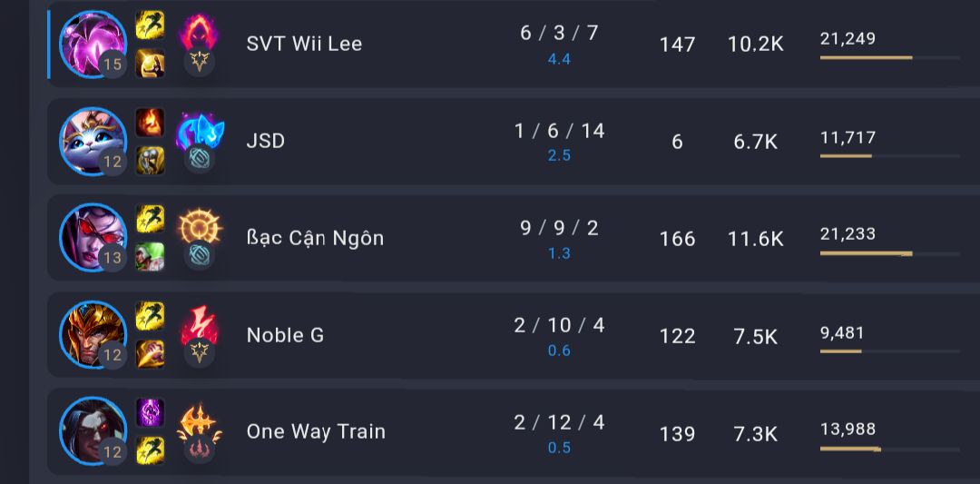Click SVT Wii Lee's champion portrait
Viewport: 980px width, 484px height.
93,44
